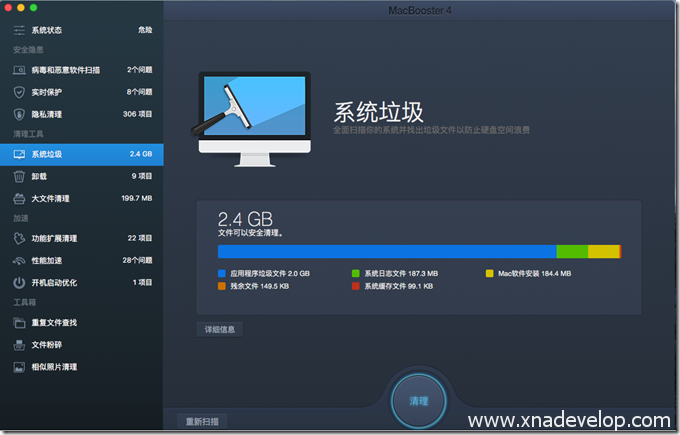Click the 重新扫描 rescan button
The width and height of the screenshot is (680, 435).
click(201, 421)
